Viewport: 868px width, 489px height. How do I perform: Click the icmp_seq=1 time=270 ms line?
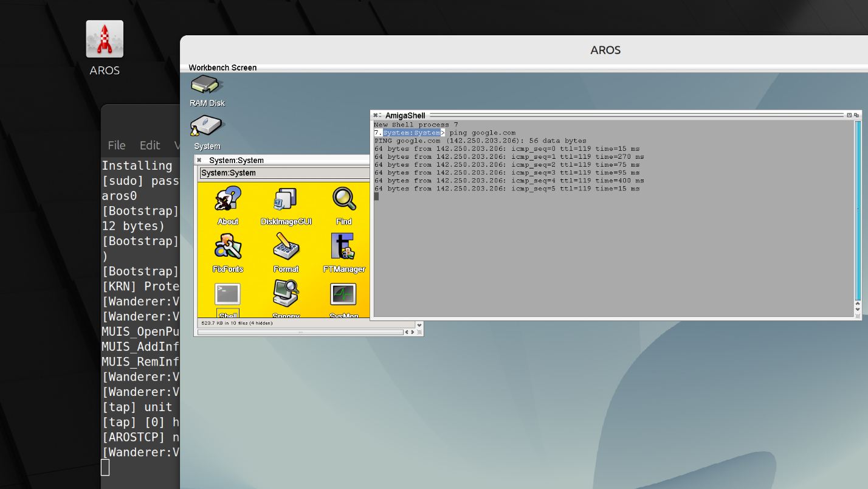point(509,156)
